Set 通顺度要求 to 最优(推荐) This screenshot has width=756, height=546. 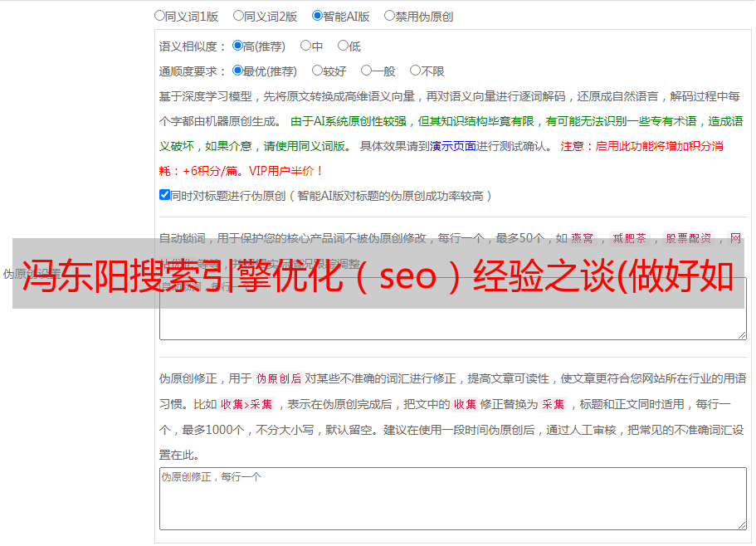click(237, 71)
